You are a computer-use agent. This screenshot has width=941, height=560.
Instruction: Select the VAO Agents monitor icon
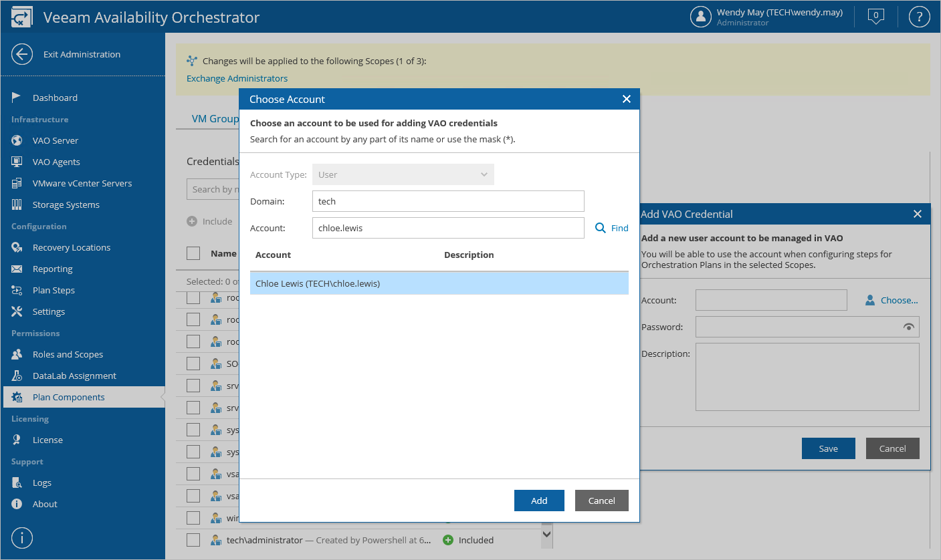click(17, 162)
